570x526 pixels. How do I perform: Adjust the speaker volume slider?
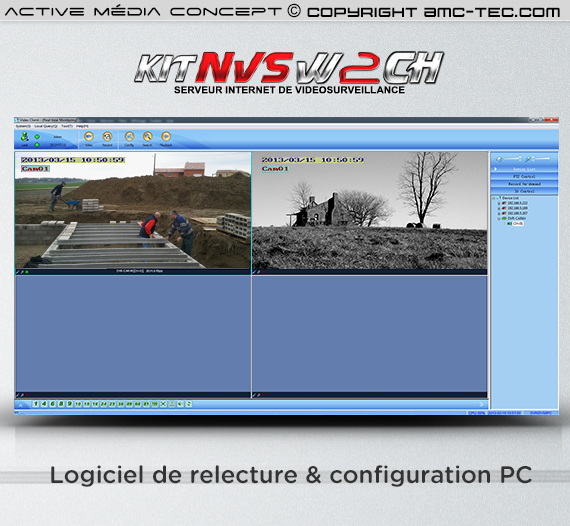(512, 159)
